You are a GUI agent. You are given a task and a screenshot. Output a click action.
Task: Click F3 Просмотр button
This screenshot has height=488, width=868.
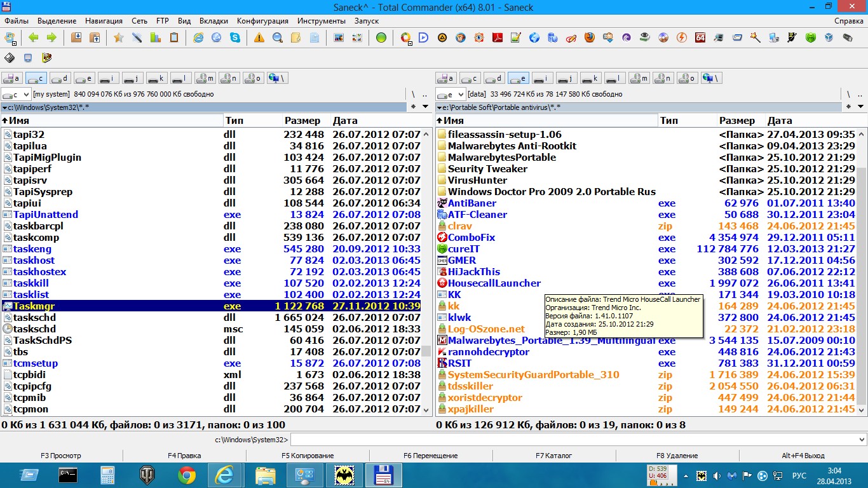[x=61, y=455]
